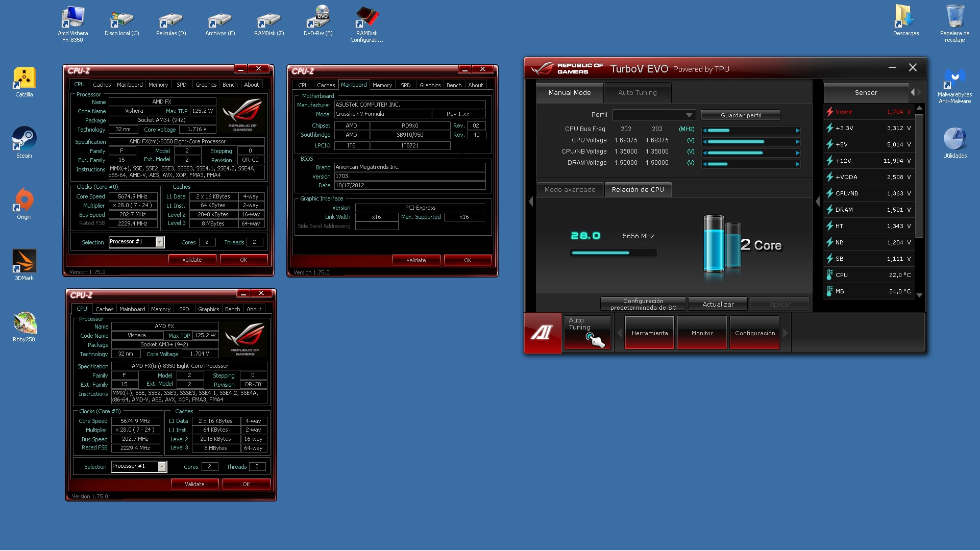Image resolution: width=980 pixels, height=551 pixels.
Task: Switch to Manual Mode tab
Action: pos(570,92)
